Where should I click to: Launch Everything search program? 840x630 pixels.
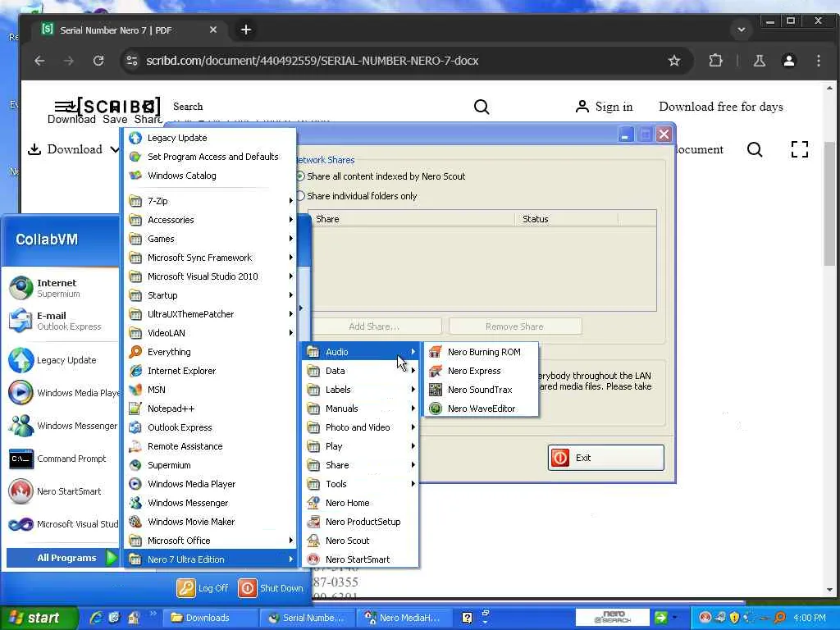tap(210, 352)
